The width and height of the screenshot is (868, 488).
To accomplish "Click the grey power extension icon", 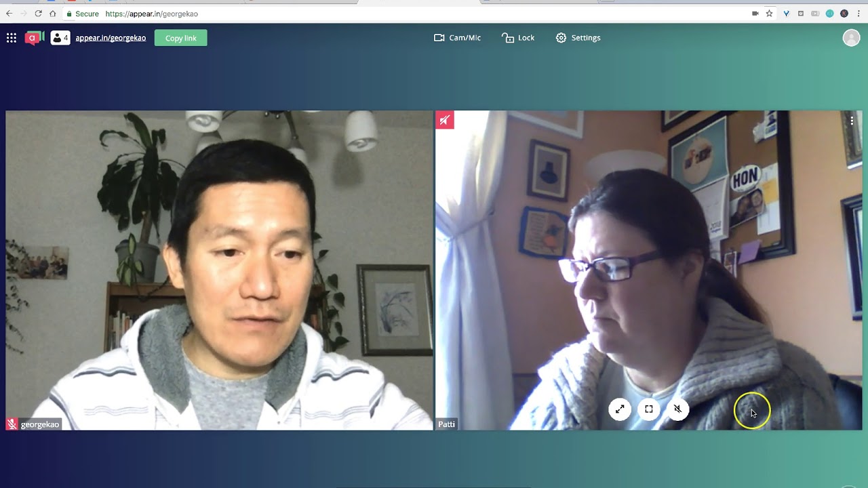I will 801,14.
